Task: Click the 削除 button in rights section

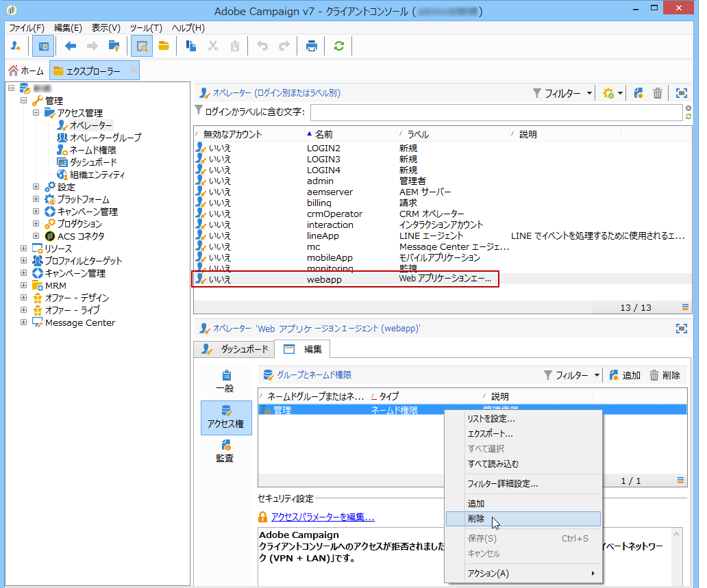Action: click(665, 375)
